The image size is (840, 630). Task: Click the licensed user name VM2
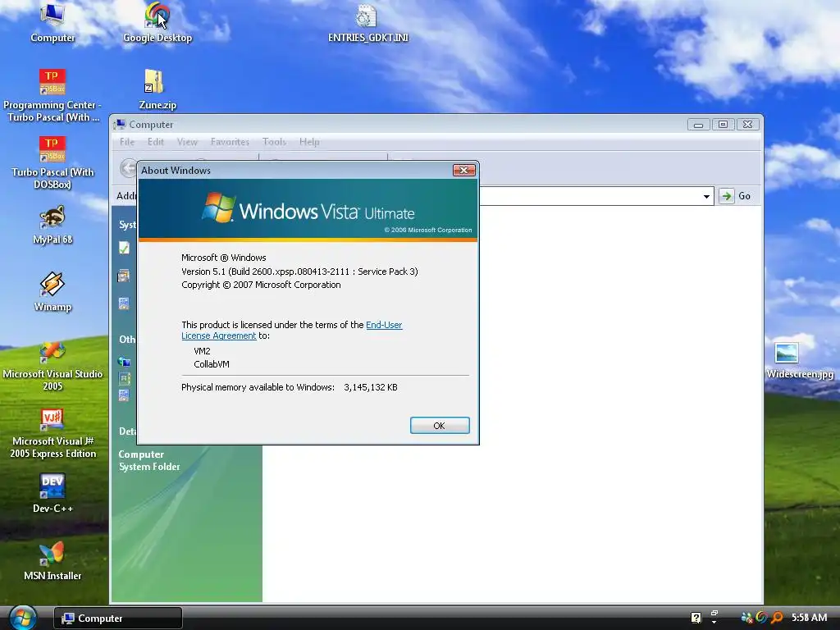(x=202, y=351)
